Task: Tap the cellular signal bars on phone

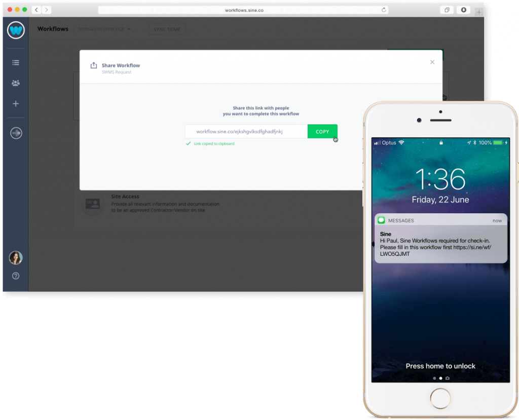Action: click(x=377, y=143)
